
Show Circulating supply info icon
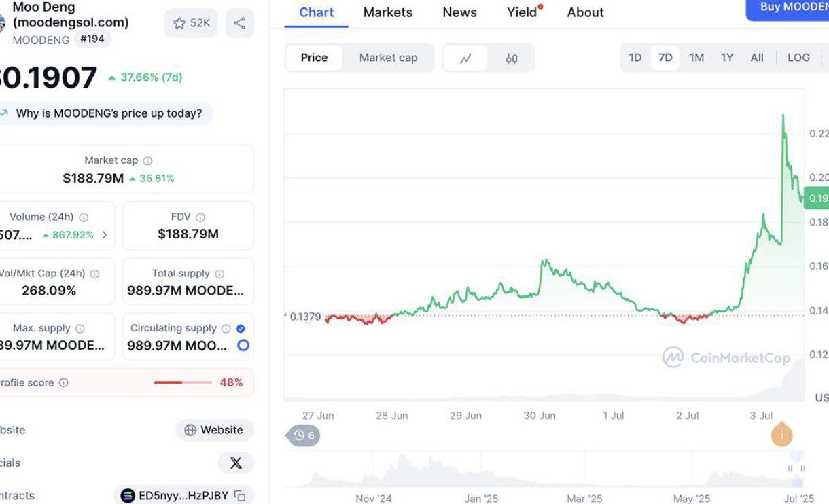click(x=226, y=329)
